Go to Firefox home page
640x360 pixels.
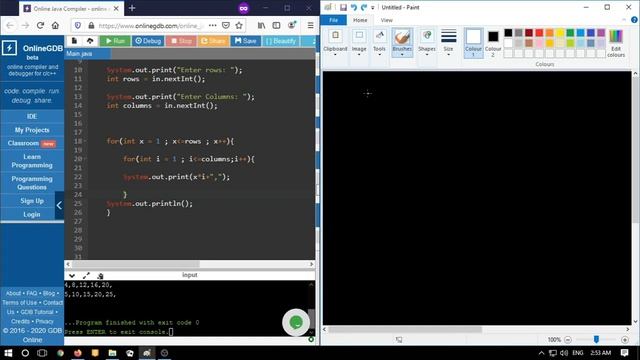coord(55,25)
